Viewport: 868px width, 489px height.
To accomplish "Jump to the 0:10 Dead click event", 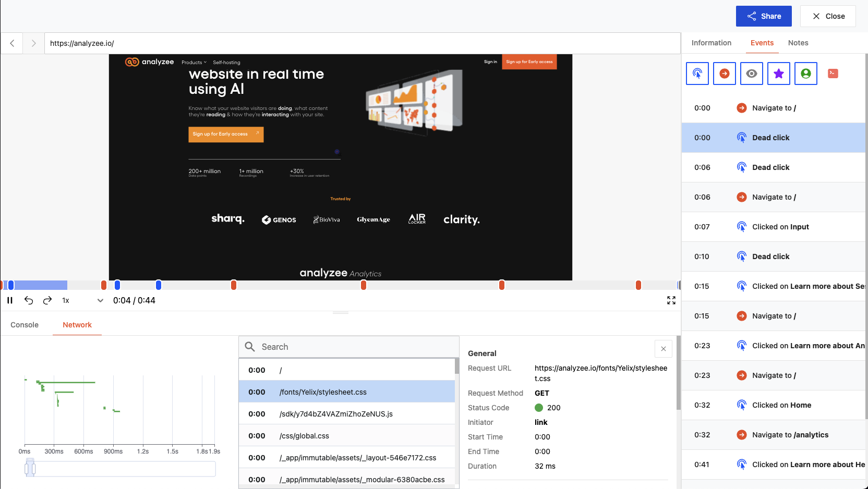I will point(774,256).
